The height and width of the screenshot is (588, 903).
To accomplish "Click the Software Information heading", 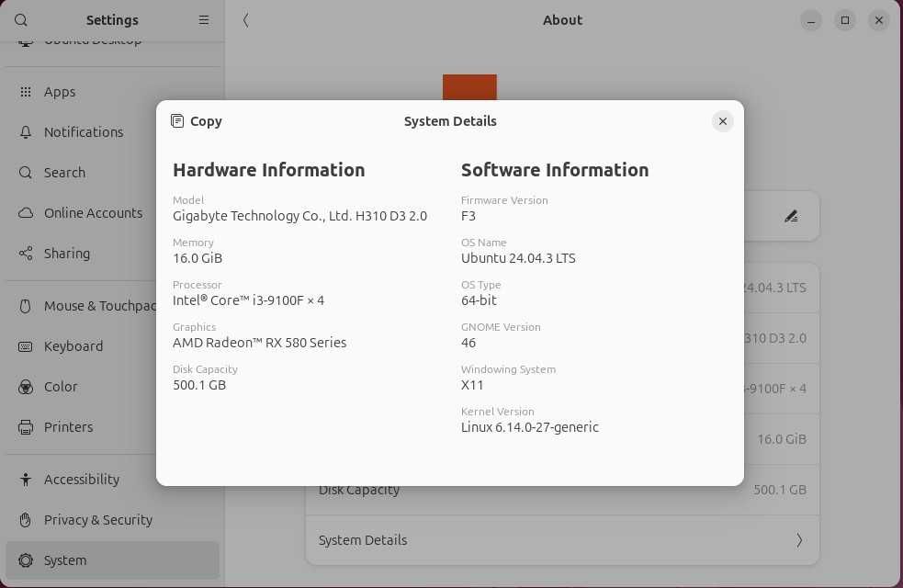I will [x=555, y=170].
